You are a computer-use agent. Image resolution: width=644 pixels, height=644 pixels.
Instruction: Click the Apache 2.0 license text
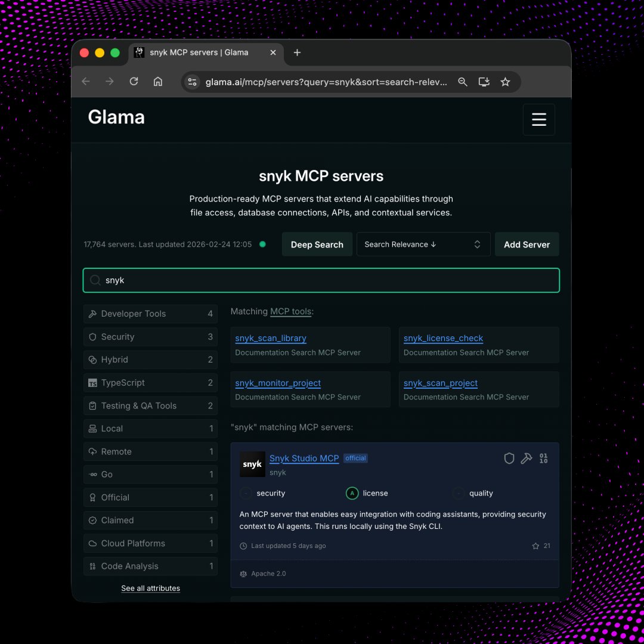268,574
